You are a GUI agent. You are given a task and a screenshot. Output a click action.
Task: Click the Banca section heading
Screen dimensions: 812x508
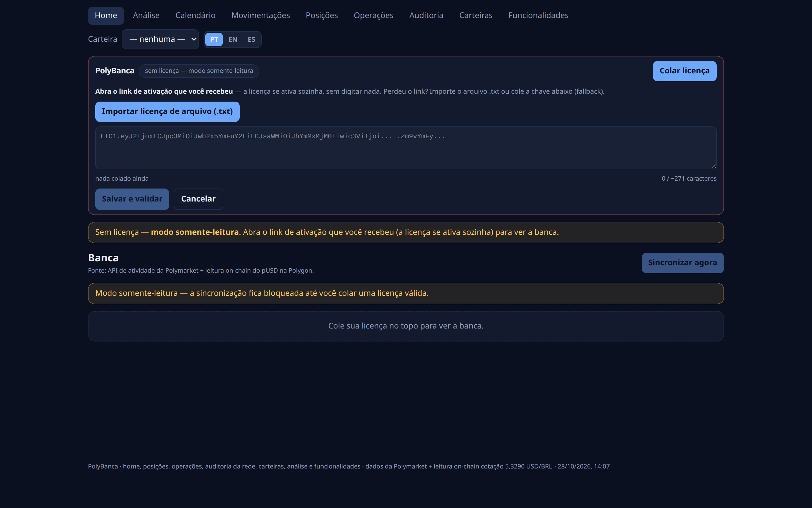tap(103, 258)
